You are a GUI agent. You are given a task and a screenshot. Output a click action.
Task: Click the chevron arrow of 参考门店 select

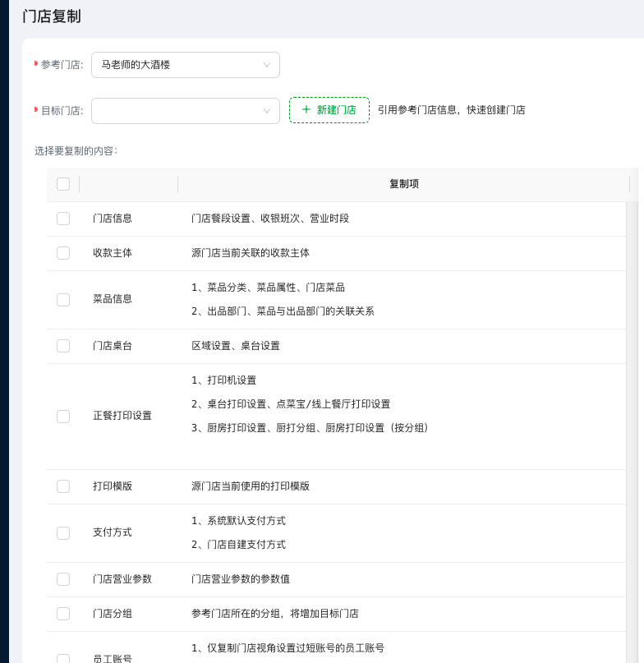(x=267, y=65)
